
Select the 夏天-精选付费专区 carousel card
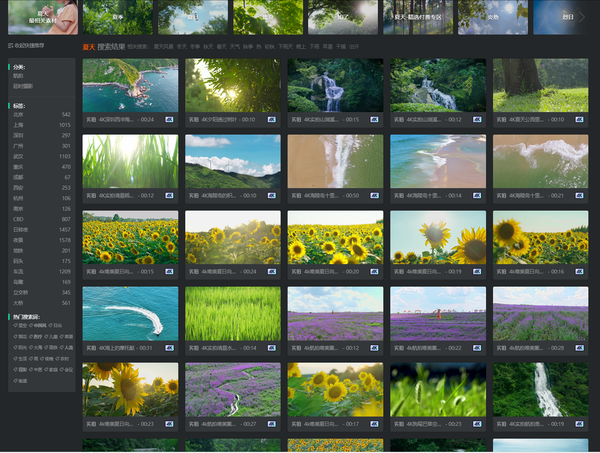click(418, 17)
